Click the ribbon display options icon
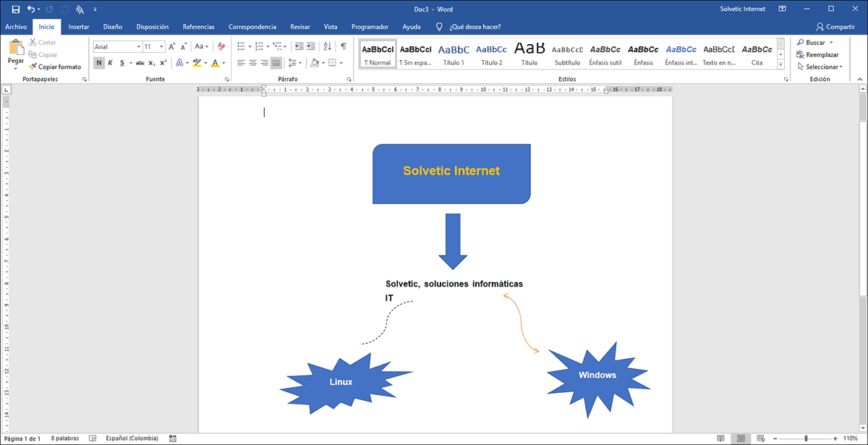This screenshot has height=445, width=868. [x=782, y=9]
